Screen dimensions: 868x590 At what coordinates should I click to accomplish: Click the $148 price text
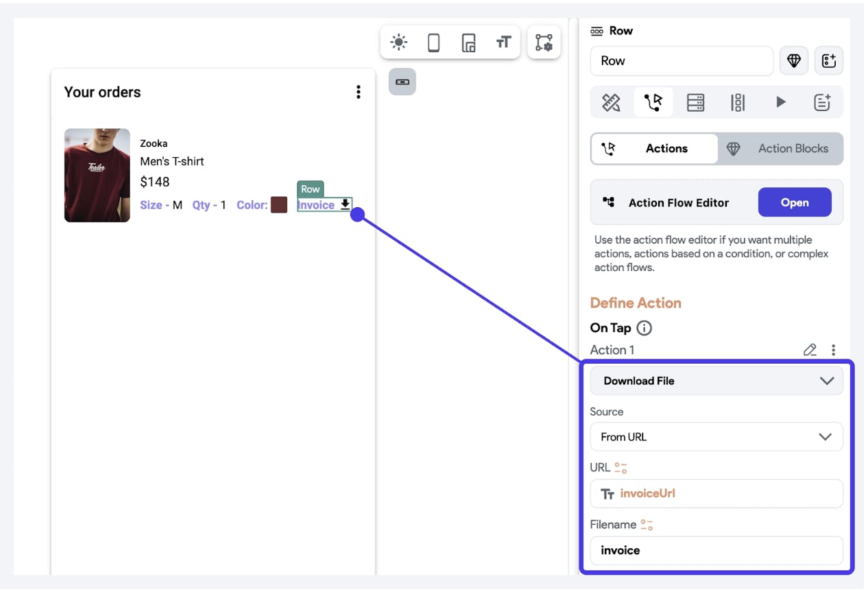154,182
